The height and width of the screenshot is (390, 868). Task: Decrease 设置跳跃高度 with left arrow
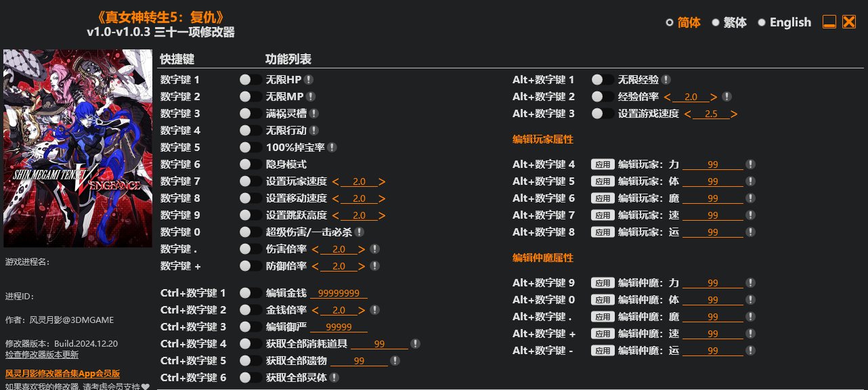[x=335, y=215]
